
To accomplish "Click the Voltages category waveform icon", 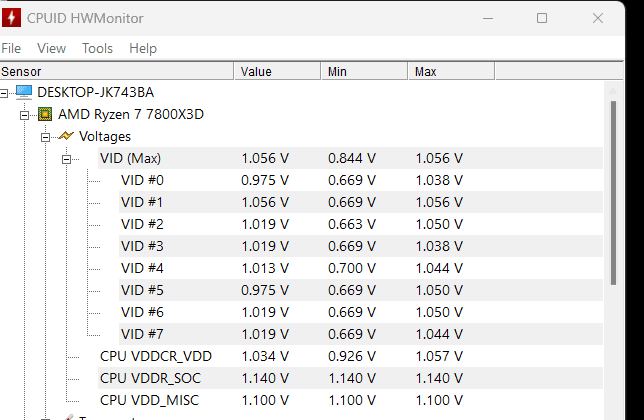I will tap(66, 136).
